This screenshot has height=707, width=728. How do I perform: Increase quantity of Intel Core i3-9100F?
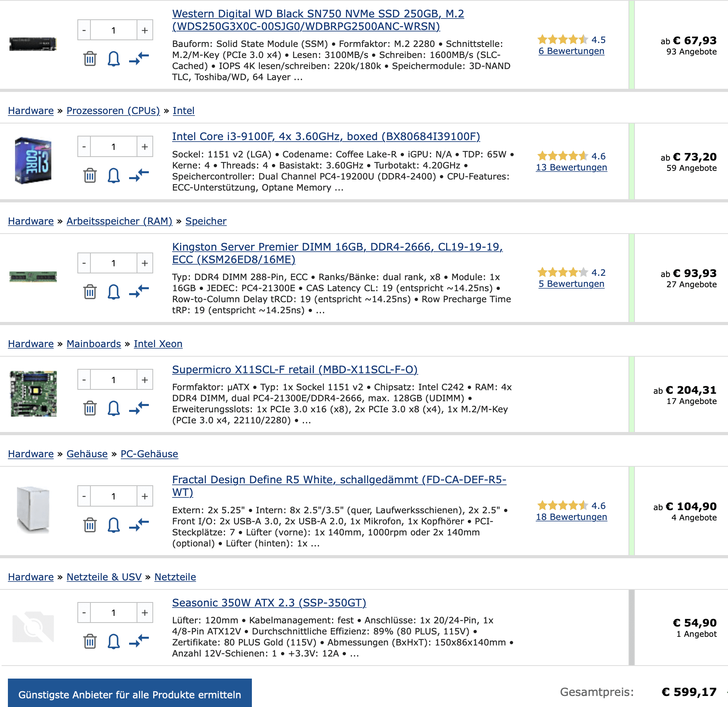145,146
